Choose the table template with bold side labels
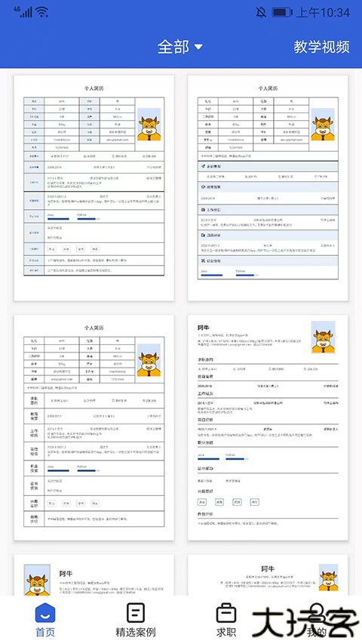 click(x=94, y=427)
